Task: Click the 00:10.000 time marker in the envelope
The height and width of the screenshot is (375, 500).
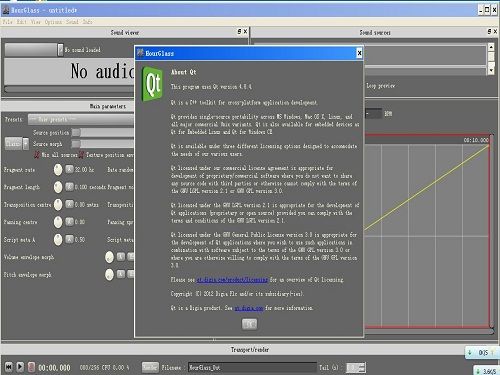Action: tap(476, 140)
